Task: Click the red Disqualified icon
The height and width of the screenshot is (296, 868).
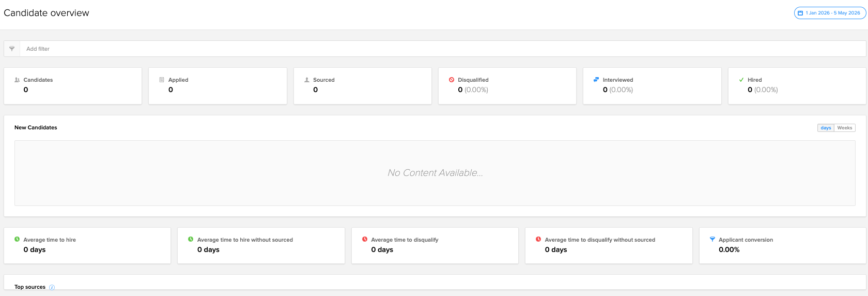Action: 452,80
